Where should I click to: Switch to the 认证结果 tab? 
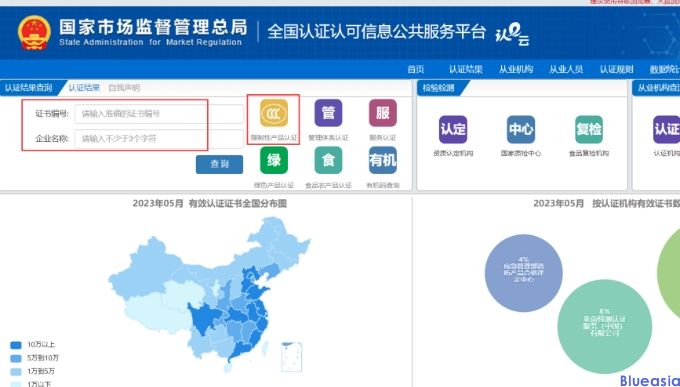tap(84, 88)
